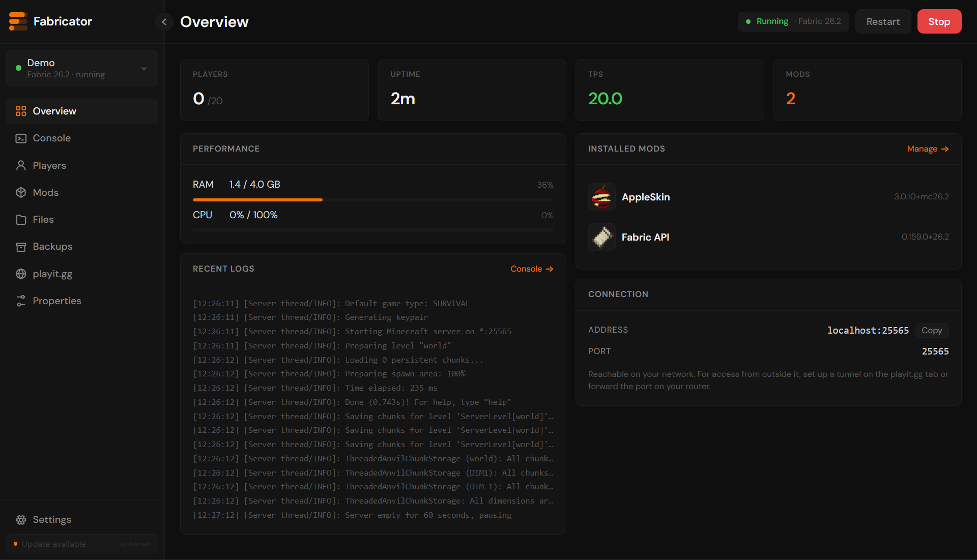This screenshot has width=977, height=560.
Task: Open the Files section
Action: (x=82, y=220)
